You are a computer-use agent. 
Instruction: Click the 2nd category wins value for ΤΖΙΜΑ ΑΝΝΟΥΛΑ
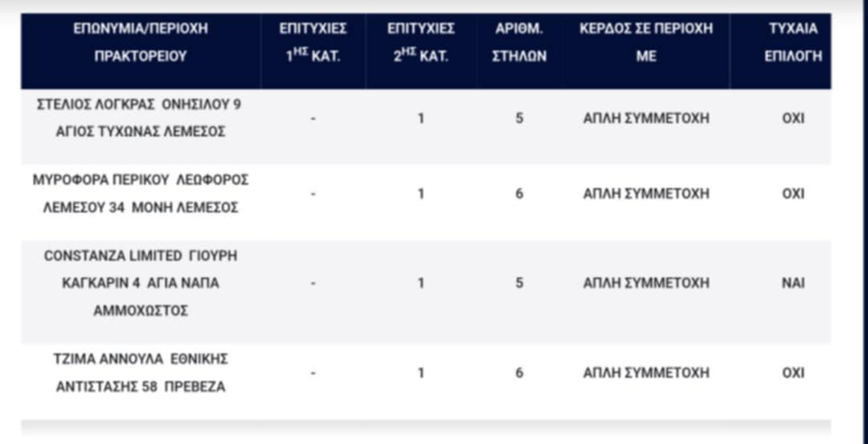tap(420, 373)
